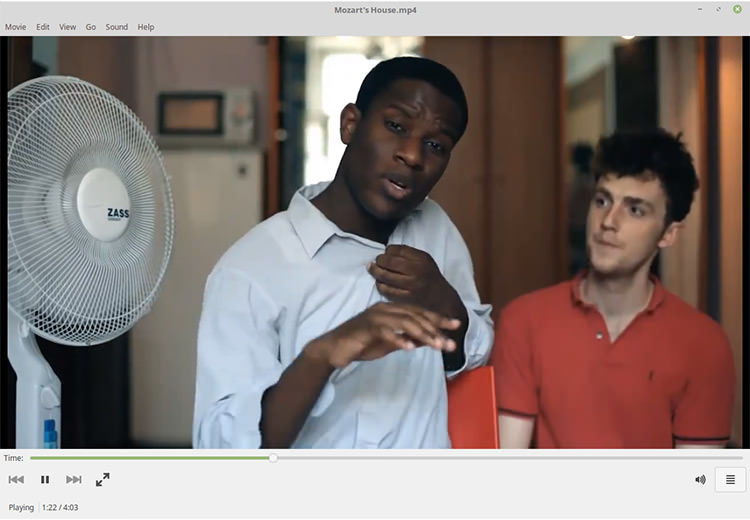Open the Sound menu
The image size is (750, 520).
(x=117, y=27)
